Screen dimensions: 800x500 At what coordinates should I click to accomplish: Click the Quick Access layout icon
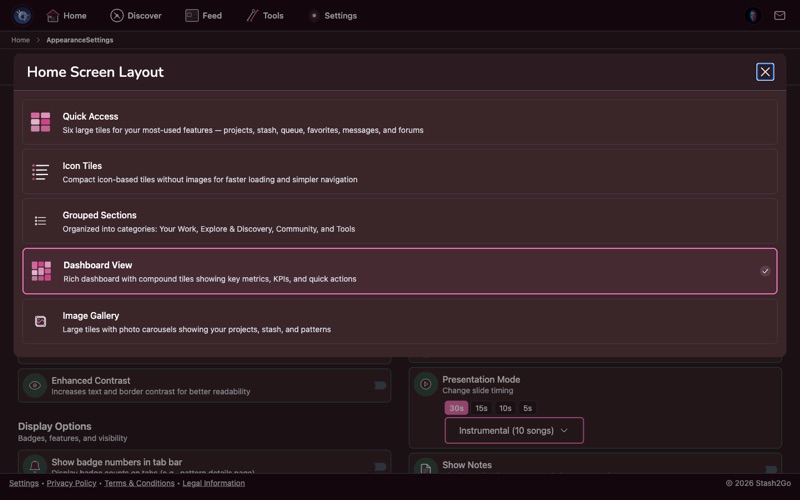[x=40, y=122]
